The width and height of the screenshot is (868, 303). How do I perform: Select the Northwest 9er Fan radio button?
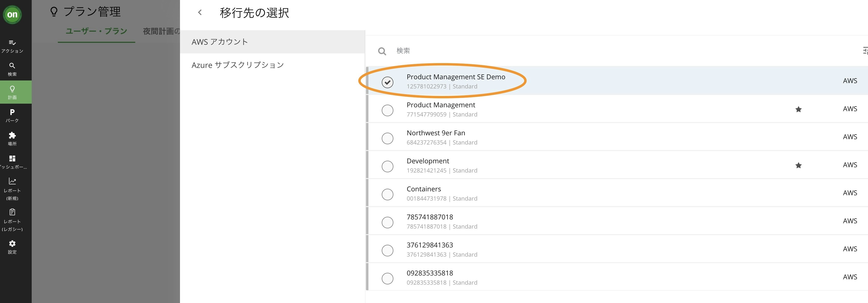point(387,138)
